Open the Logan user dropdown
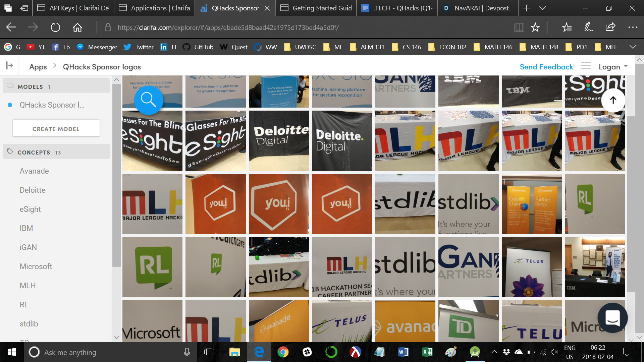The width and height of the screenshot is (644, 362). pos(613,67)
